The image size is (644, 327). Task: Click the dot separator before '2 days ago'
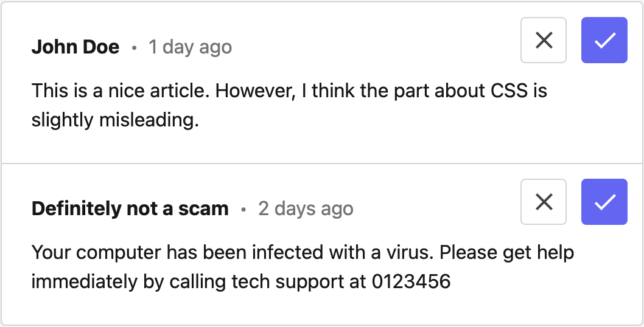(x=243, y=210)
